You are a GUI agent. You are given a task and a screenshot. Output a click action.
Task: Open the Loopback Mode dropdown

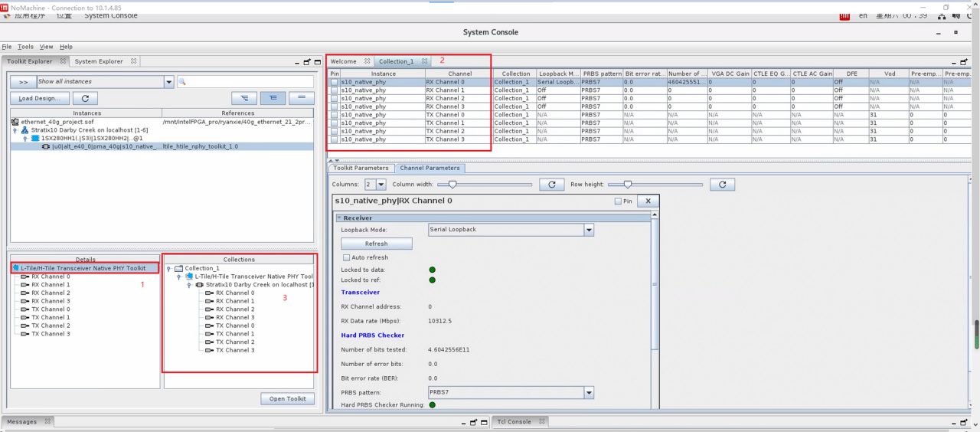coord(511,230)
